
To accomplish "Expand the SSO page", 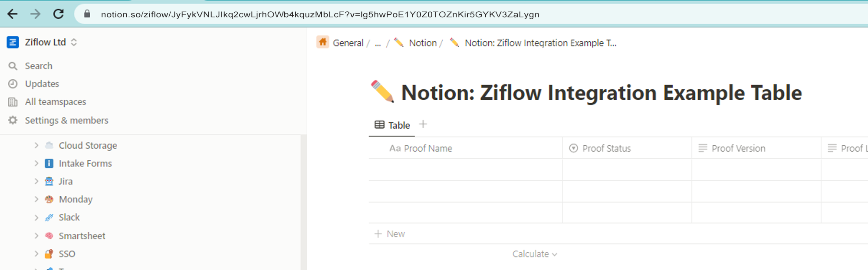I will (36, 254).
